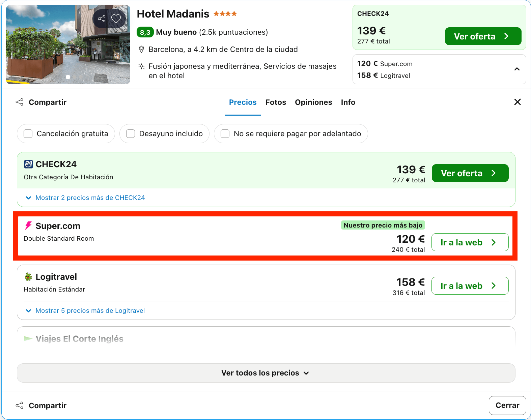
Task: Click the share icon in the bottom footer
Action: point(20,406)
